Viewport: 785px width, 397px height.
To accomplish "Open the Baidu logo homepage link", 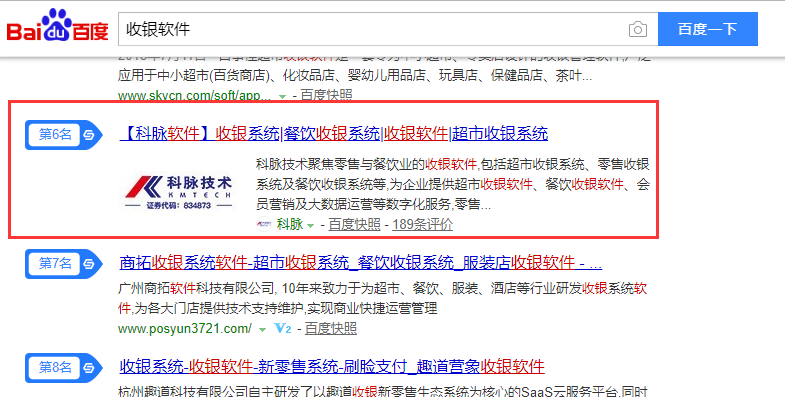I will click(x=58, y=26).
